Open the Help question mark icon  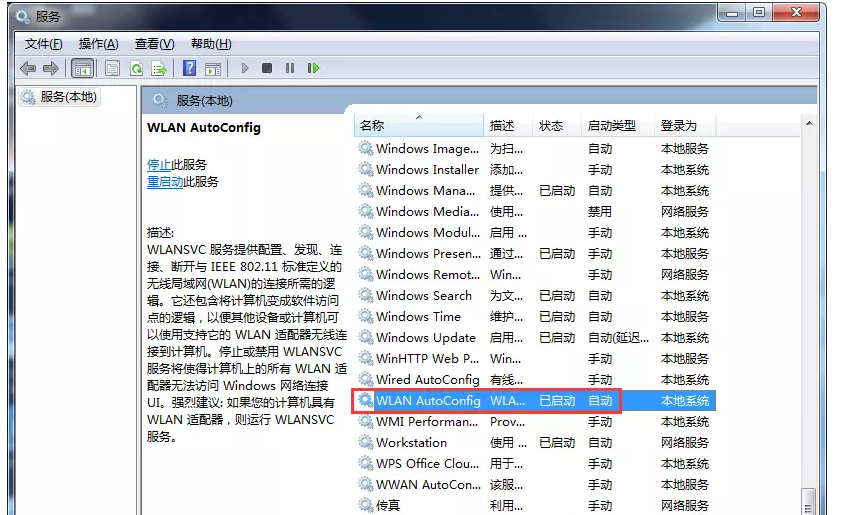(189, 68)
